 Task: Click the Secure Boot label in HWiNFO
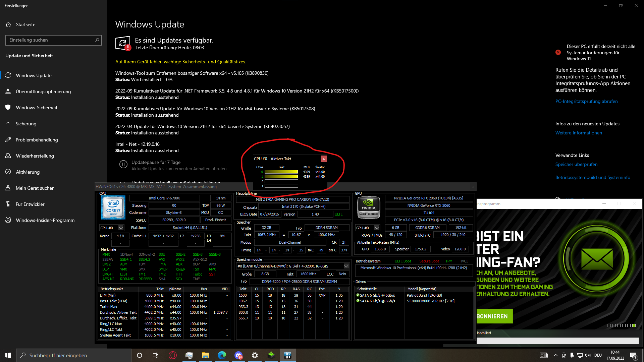pos(429,261)
